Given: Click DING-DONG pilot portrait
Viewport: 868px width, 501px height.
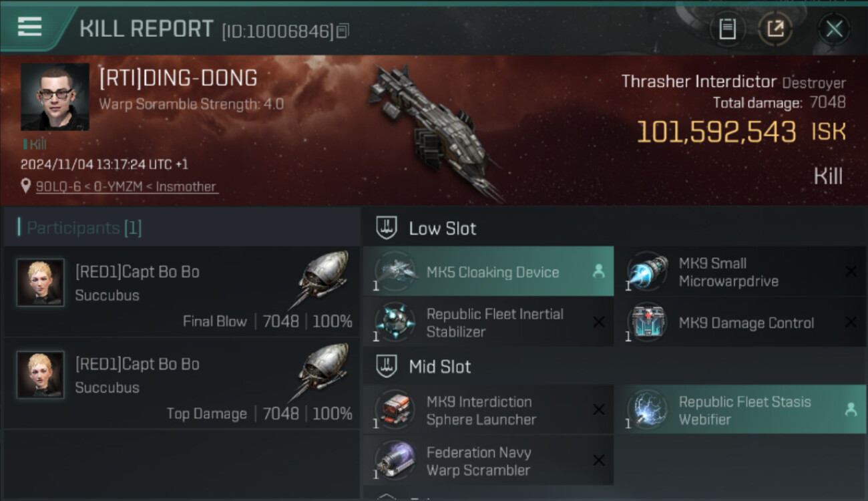Looking at the screenshot, I should (55, 97).
